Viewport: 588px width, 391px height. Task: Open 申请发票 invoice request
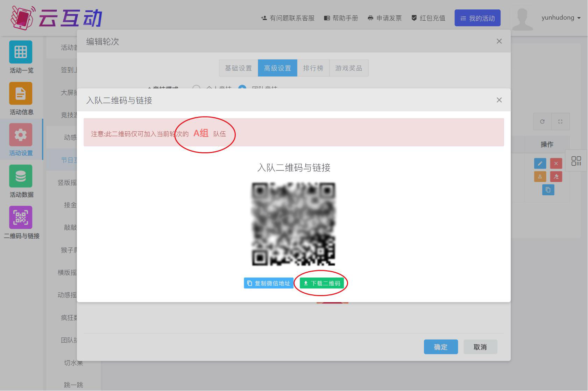coord(385,18)
